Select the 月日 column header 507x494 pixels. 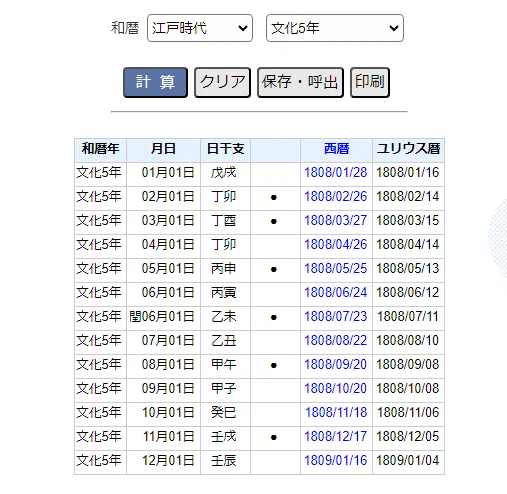tap(163, 149)
